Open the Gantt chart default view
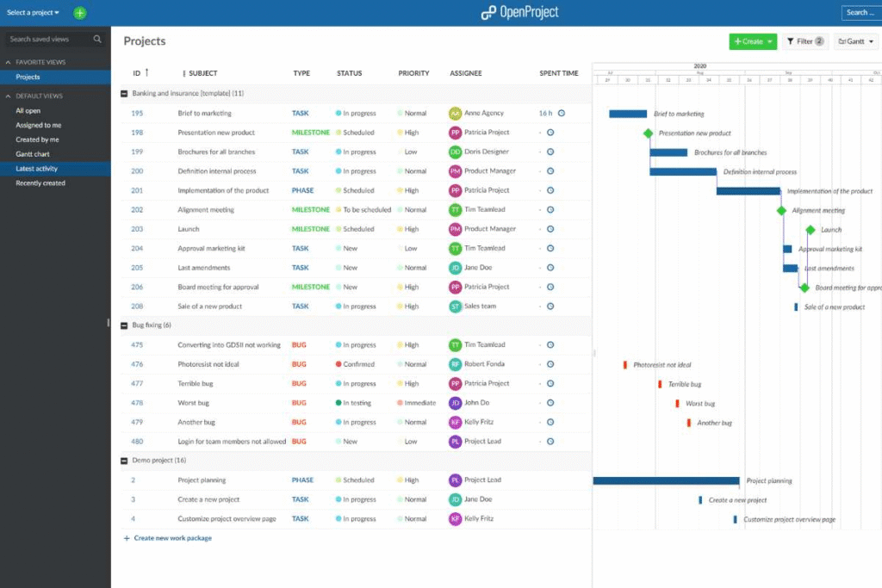This screenshot has height=588, width=882. tap(33, 154)
